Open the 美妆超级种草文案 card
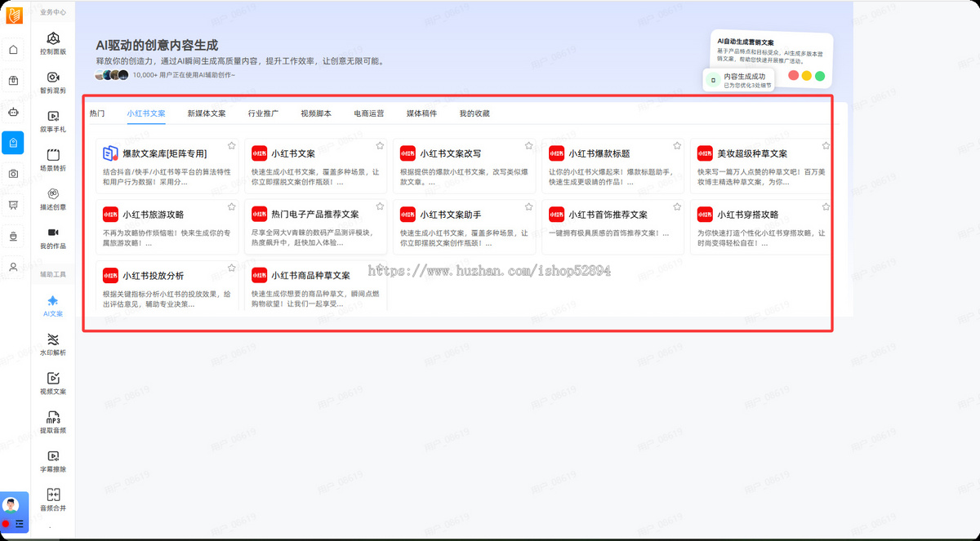 761,166
